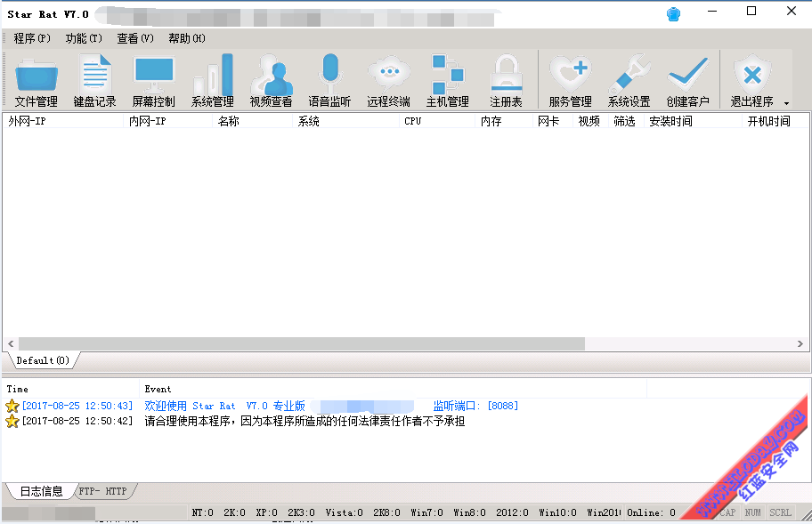Open the 查看(V) menu
The image size is (812, 524).
(x=135, y=38)
